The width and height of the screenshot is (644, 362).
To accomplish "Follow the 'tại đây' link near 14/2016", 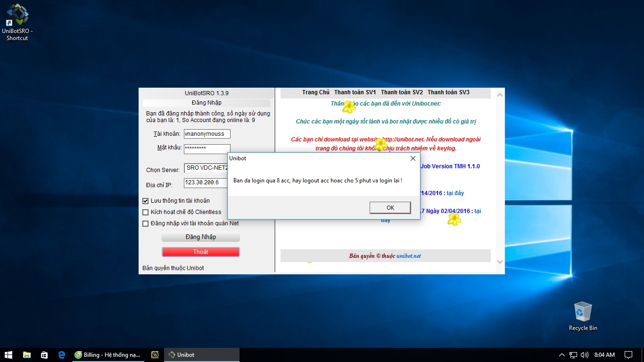I will [x=455, y=193].
